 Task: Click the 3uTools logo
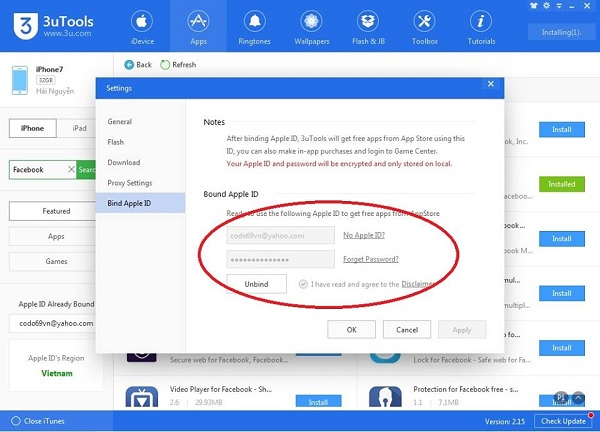tap(26, 26)
